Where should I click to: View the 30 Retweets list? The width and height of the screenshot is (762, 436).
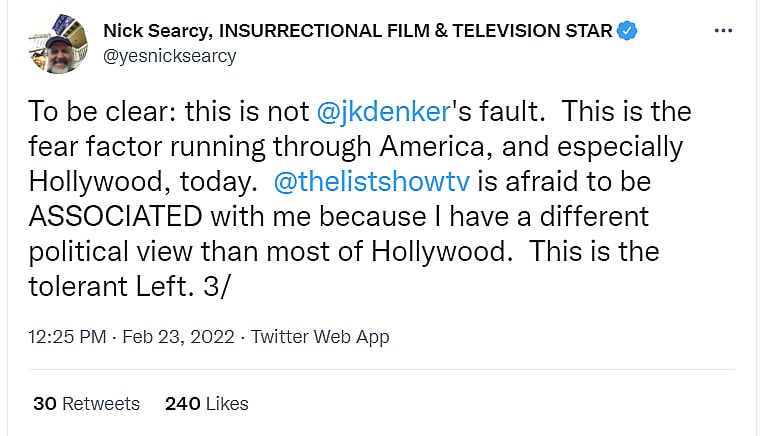click(86, 404)
